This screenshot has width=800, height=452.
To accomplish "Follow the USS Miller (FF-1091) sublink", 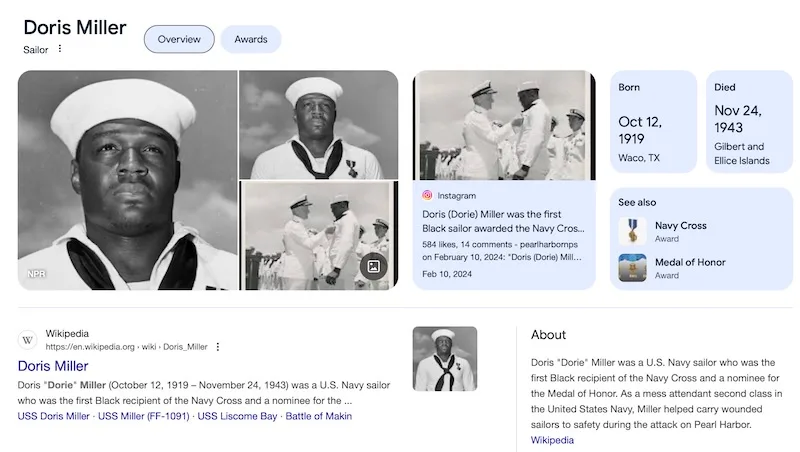I will pos(143,416).
